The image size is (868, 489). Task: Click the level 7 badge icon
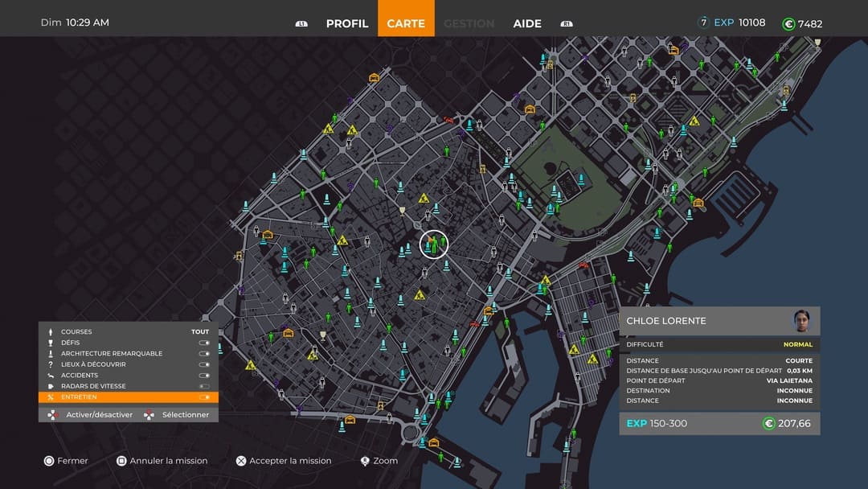coord(703,23)
